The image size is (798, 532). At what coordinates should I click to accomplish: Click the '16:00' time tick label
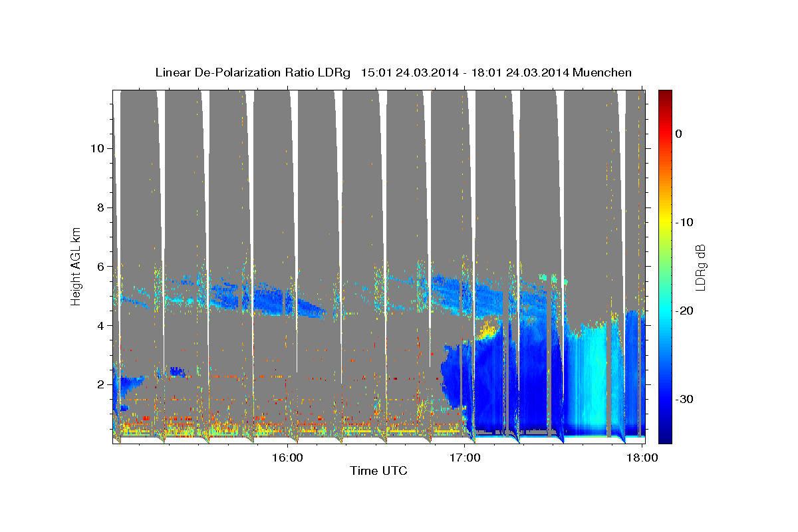287,458
